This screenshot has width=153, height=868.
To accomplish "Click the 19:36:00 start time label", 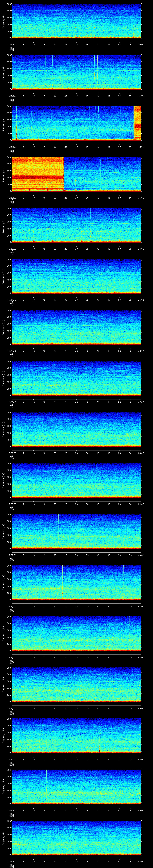I will [12, 402].
